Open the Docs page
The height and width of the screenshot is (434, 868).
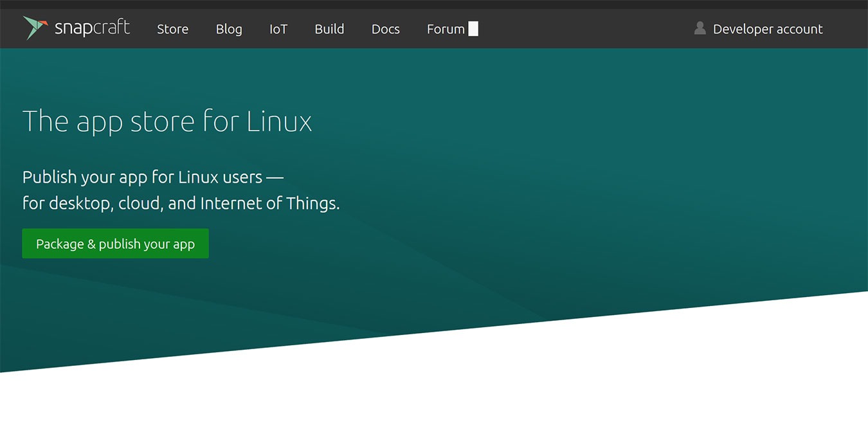tap(385, 29)
